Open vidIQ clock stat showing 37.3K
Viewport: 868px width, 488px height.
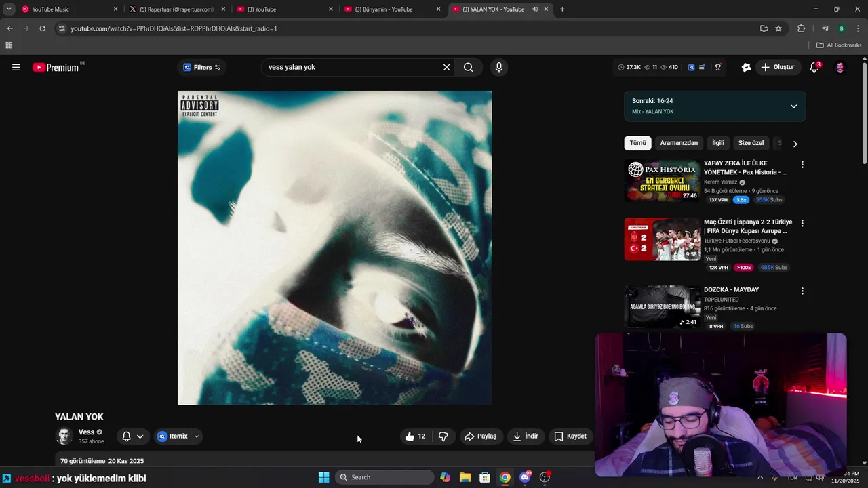tap(629, 67)
